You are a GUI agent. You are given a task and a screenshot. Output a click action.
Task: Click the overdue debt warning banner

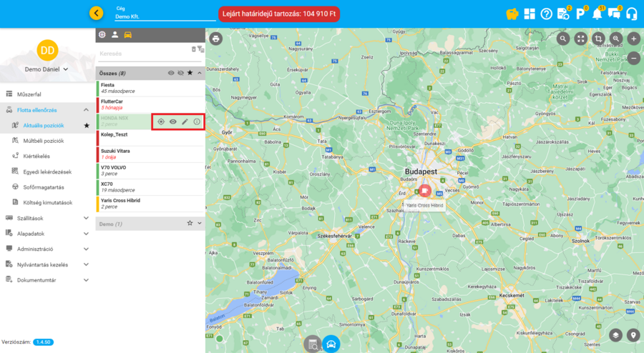[x=278, y=14]
